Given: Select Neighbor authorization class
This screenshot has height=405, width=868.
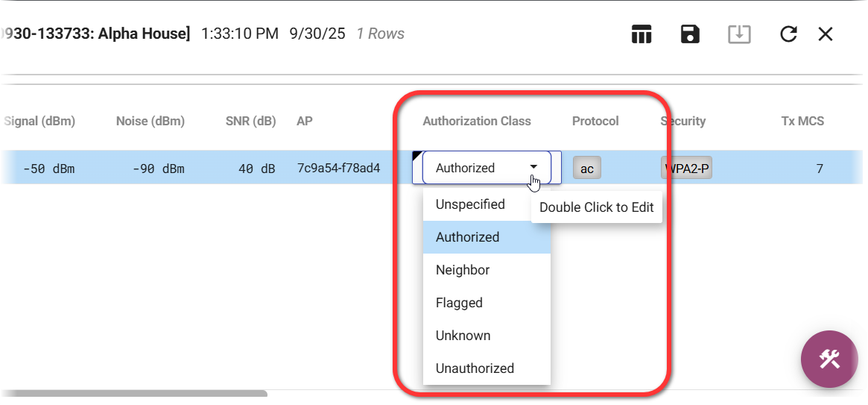Looking at the screenshot, I should pos(463,270).
